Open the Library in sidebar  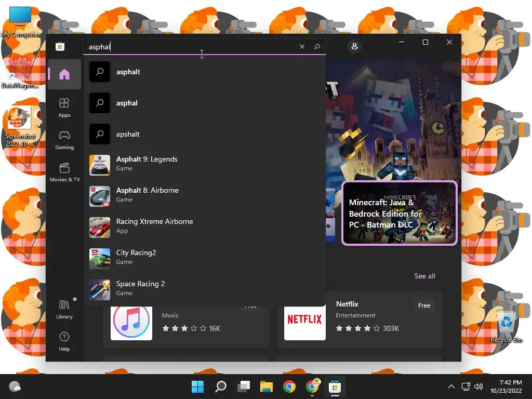64,309
